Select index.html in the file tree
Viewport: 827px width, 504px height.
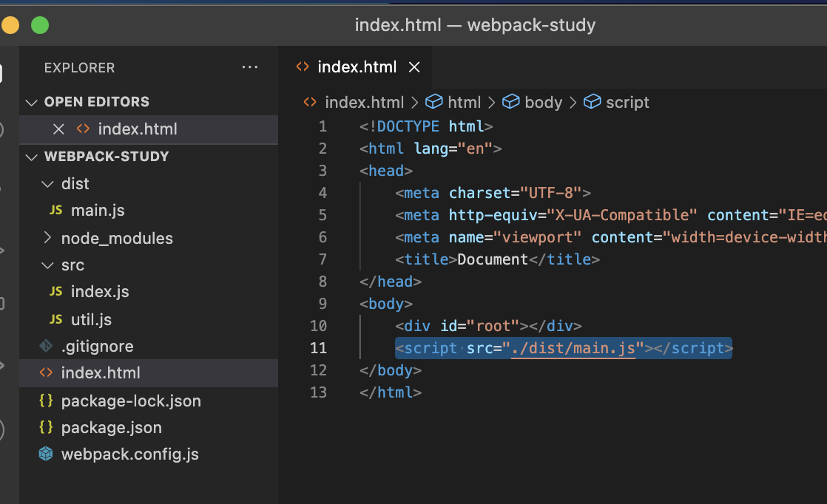(149, 373)
